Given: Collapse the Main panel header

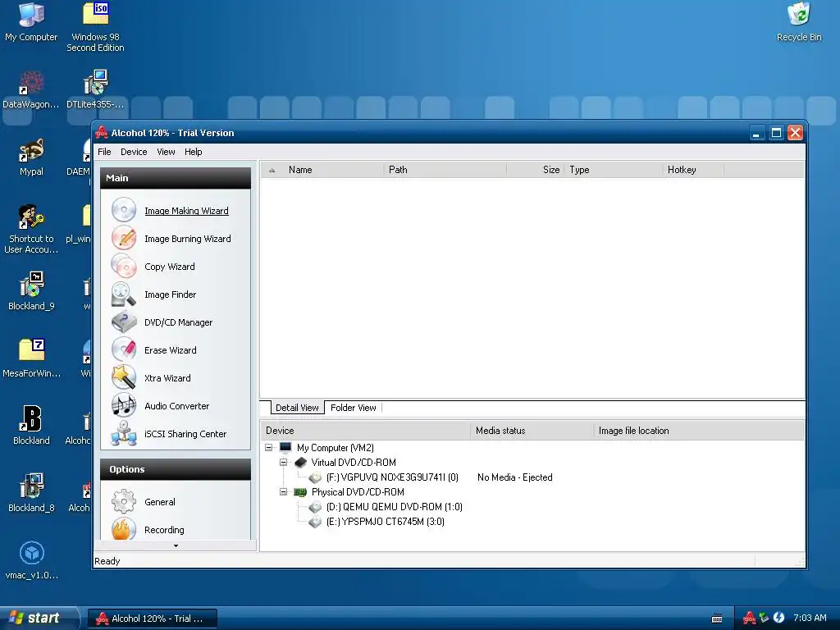Looking at the screenshot, I should [176, 178].
